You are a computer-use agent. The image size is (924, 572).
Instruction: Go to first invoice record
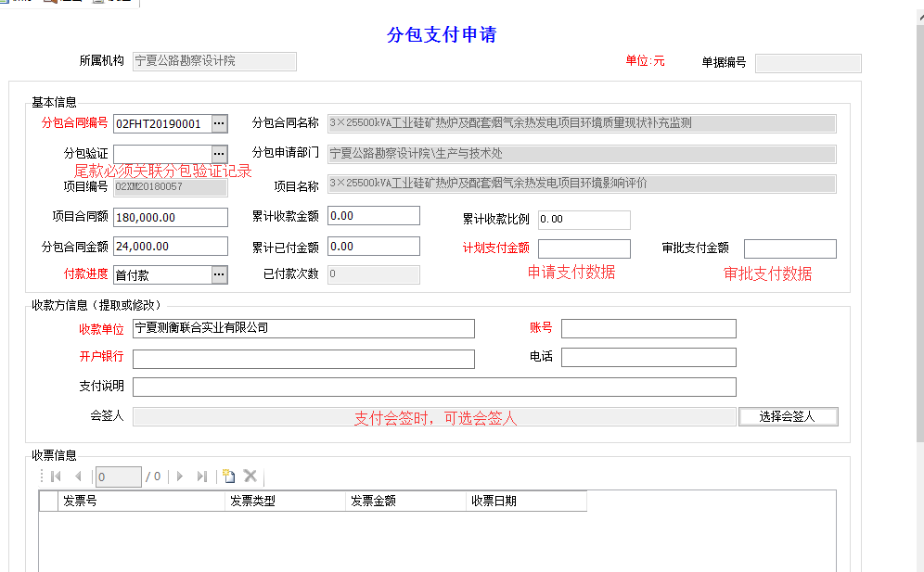(57, 476)
